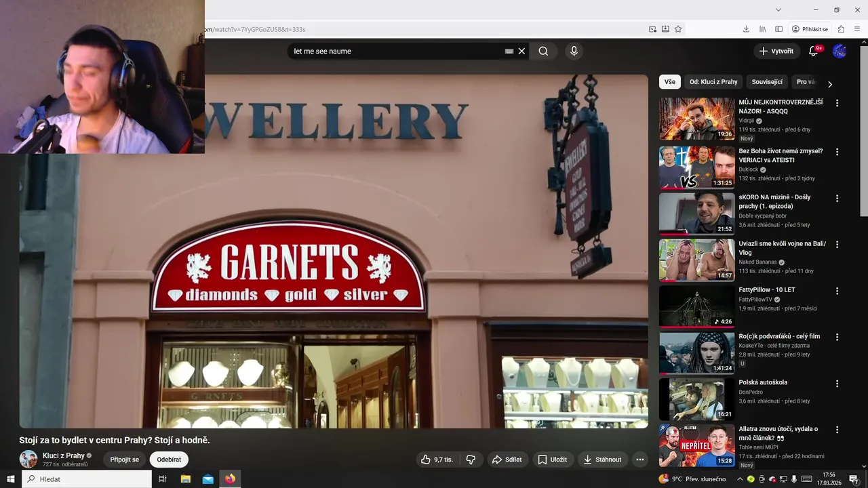The image size is (868, 488).
Task: Open the YouTube account avatar menu
Action: [x=840, y=51]
